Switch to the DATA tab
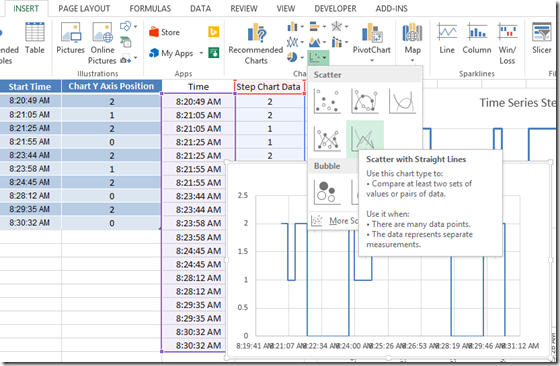Image resolution: width=560 pixels, height=366 pixels. (200, 9)
